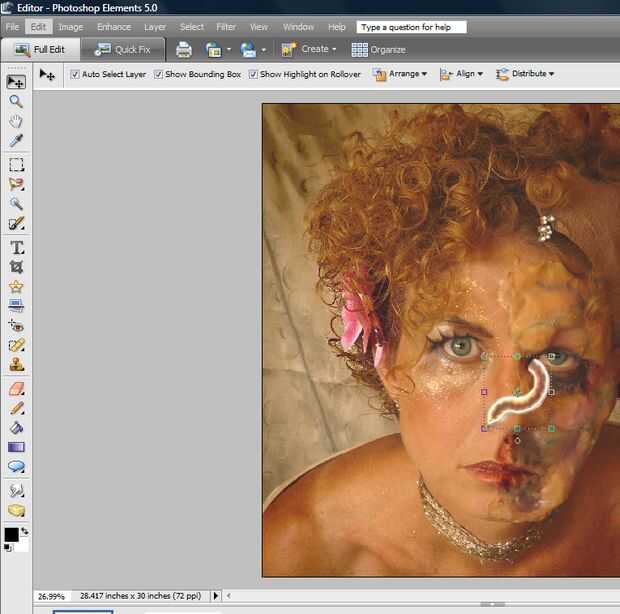The height and width of the screenshot is (614, 620).
Task: Select the Horizontal Type tool
Action: point(17,247)
